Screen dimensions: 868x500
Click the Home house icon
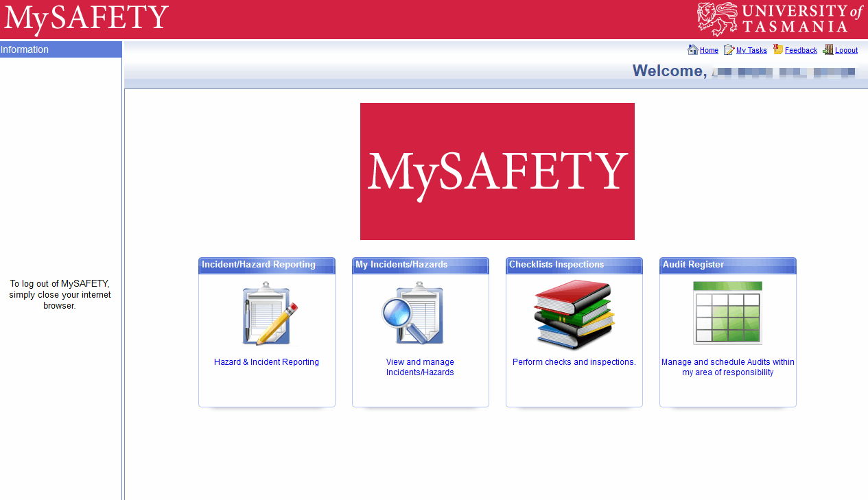[x=692, y=49]
